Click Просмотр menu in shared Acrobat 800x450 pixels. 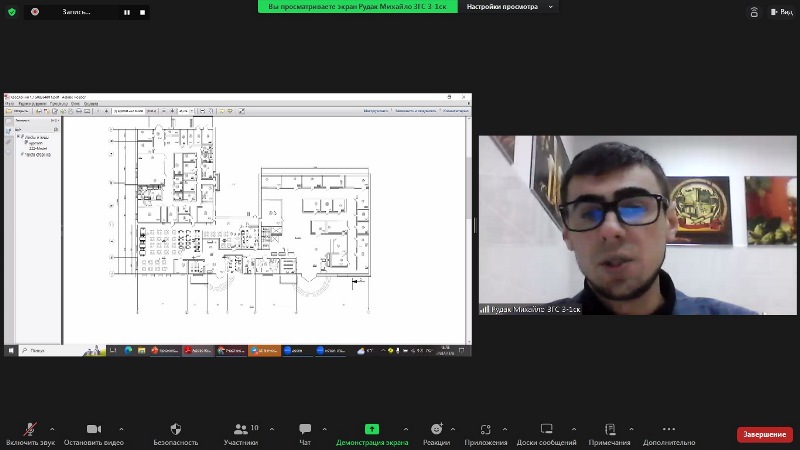[x=59, y=104]
